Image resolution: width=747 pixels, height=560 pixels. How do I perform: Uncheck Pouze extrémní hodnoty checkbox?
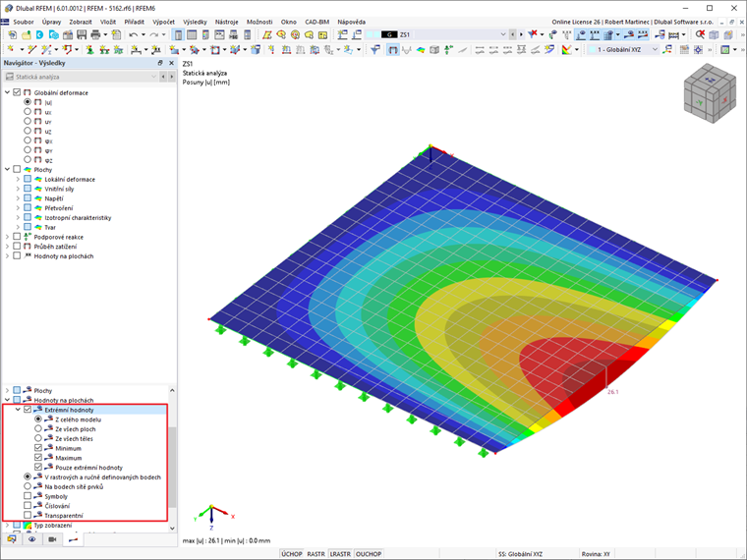[x=38, y=467]
